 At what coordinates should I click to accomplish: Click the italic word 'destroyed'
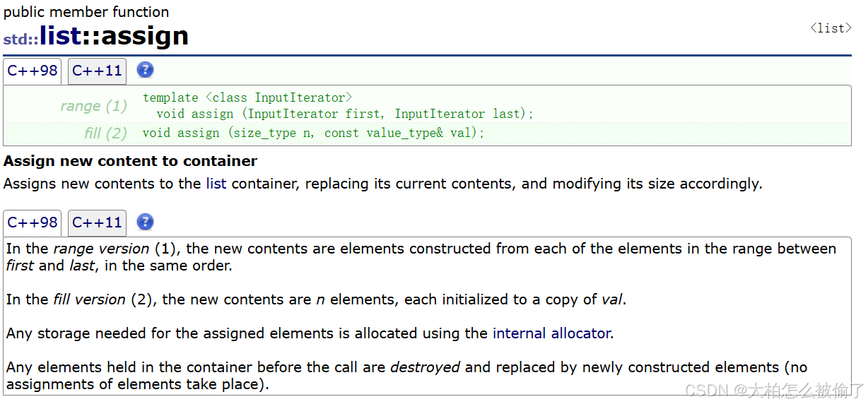click(x=425, y=367)
